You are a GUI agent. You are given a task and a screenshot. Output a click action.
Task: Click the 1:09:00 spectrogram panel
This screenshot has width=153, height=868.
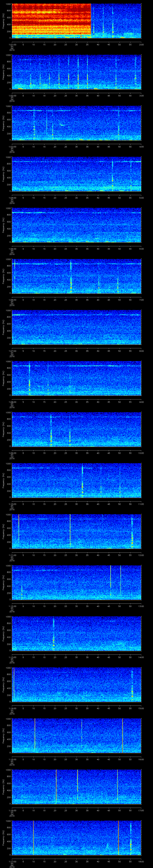tap(76, 429)
